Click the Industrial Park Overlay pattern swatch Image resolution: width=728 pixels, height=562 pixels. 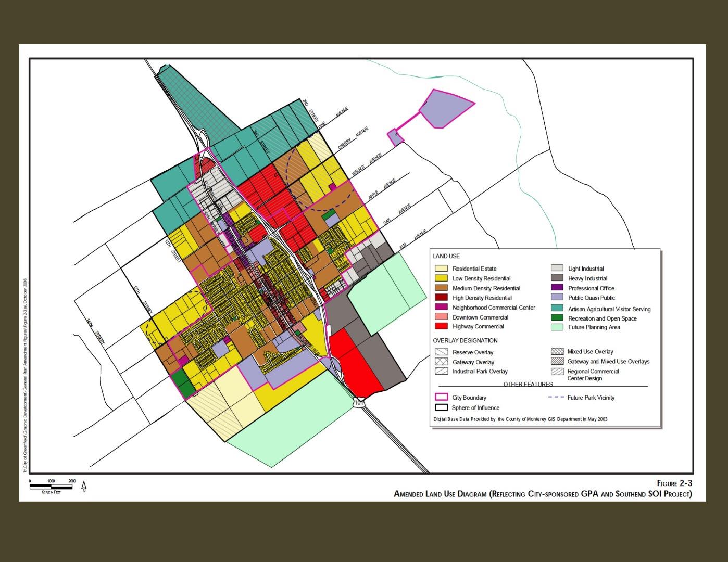point(442,371)
